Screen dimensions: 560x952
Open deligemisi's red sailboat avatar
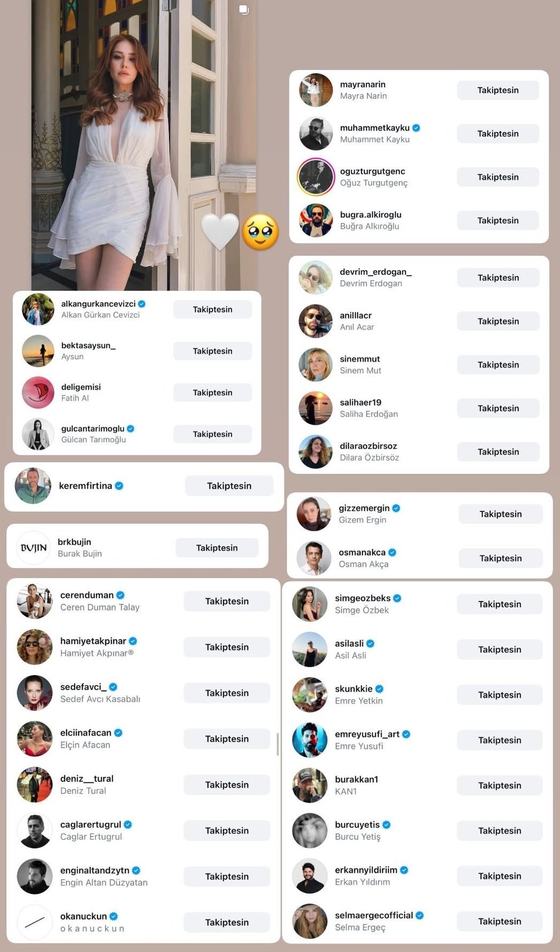38,392
